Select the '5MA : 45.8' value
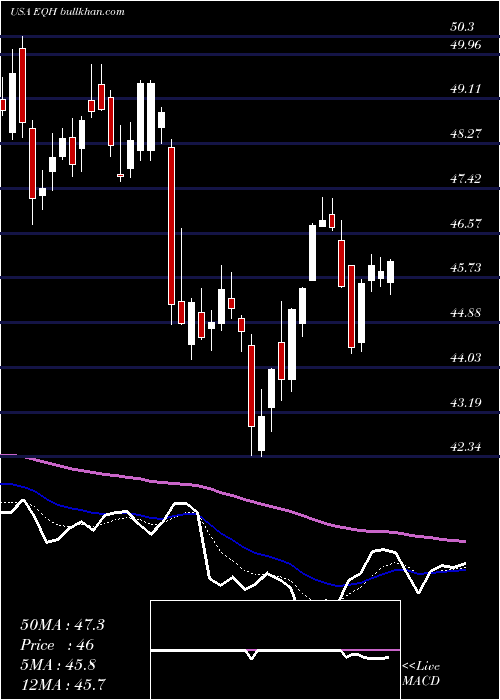This screenshot has width=500, height=700. click(58, 664)
